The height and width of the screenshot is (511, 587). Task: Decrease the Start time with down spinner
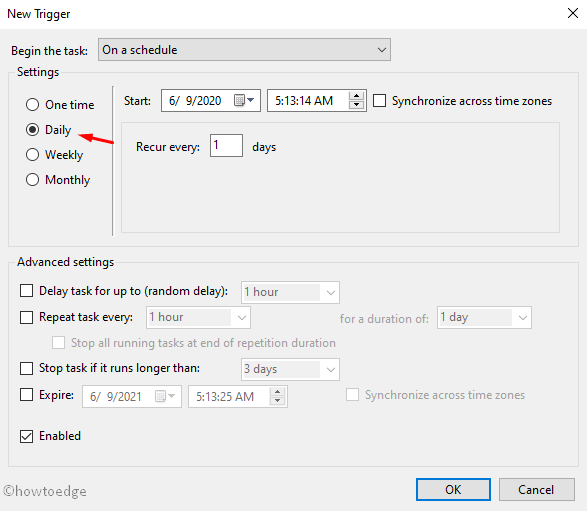click(356, 105)
